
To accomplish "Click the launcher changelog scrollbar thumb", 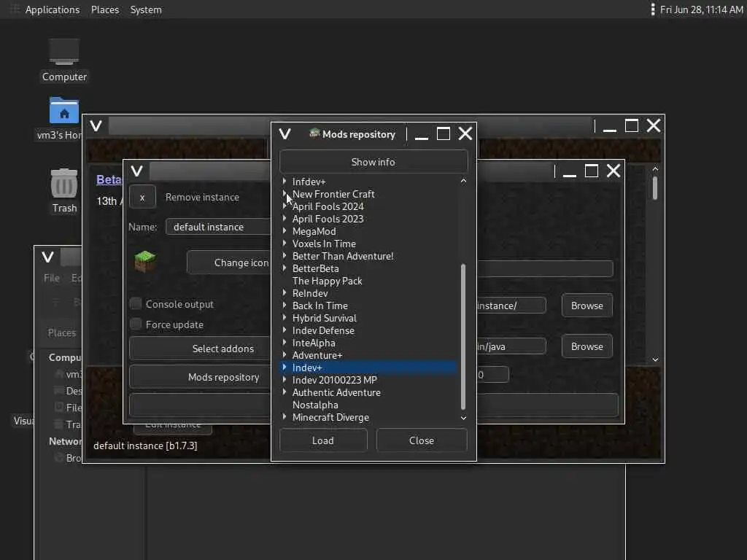I will point(655,189).
